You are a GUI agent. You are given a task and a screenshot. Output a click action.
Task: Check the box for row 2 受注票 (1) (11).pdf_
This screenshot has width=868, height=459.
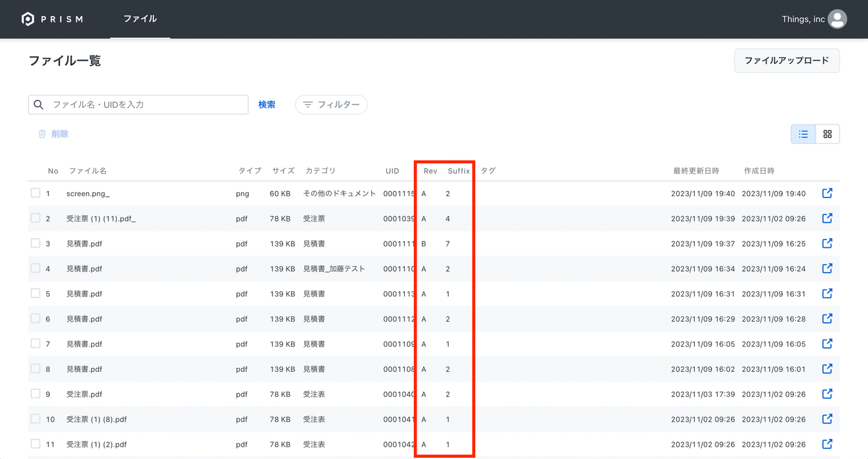(x=36, y=218)
